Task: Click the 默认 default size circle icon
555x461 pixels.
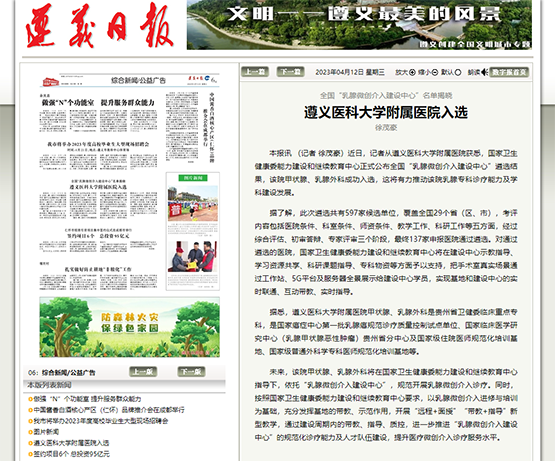Action: pyautogui.click(x=458, y=72)
